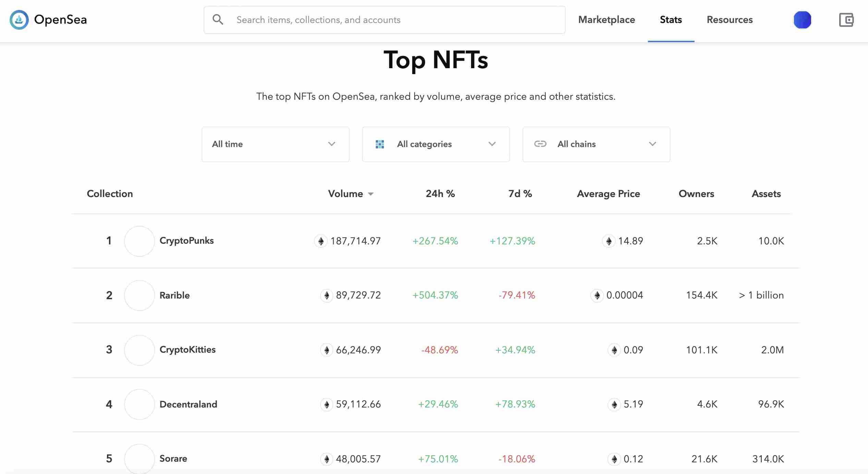Click the 89,729.72 volume value
868x474 pixels.
coord(358,295)
